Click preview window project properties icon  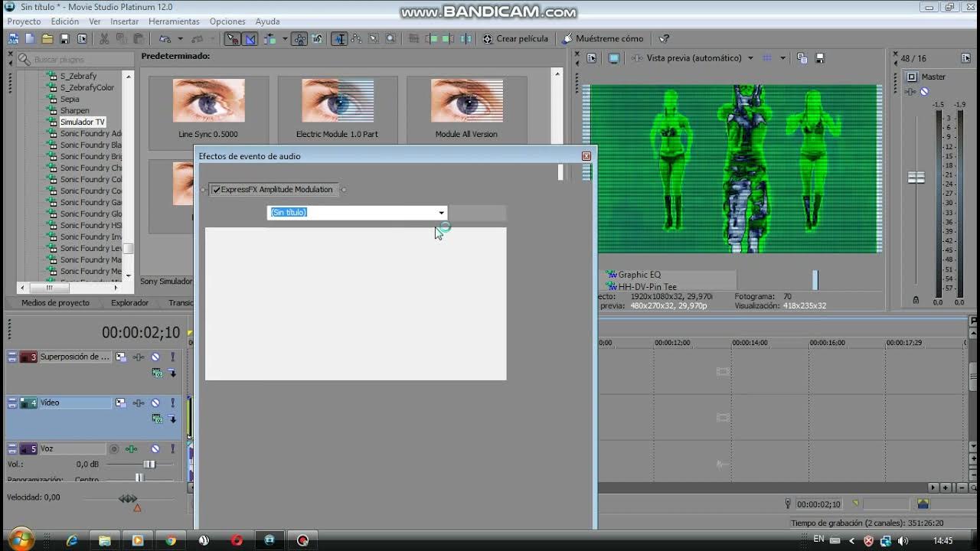(x=591, y=58)
